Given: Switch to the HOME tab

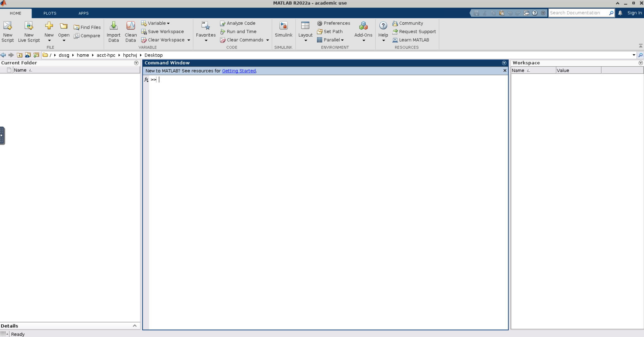Looking at the screenshot, I should pyautogui.click(x=15, y=13).
